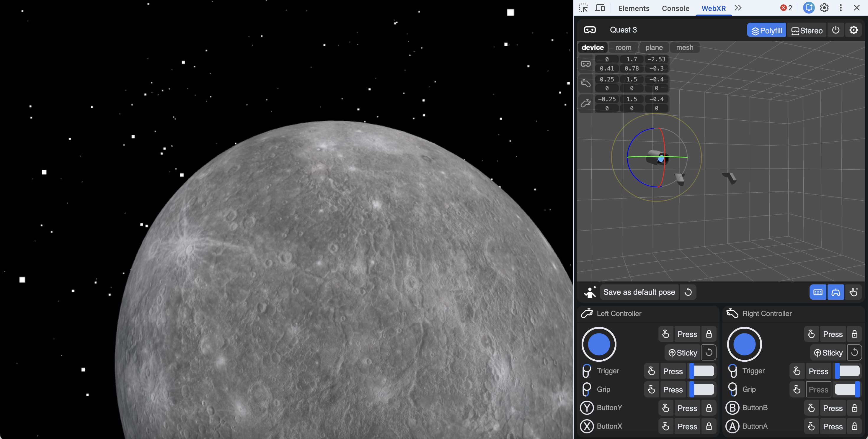Open DevTools three-dot customize menu
Screen dimensions: 868x439
[841, 8]
